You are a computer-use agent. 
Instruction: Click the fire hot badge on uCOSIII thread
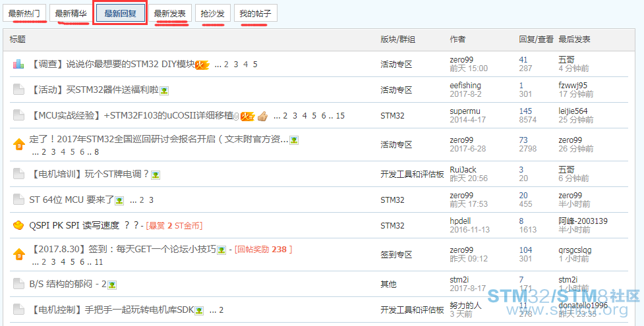[247, 116]
